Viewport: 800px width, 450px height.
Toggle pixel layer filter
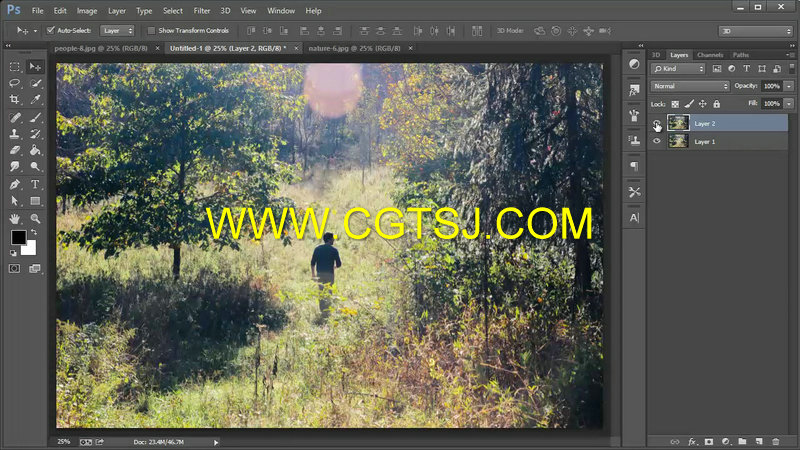coord(717,68)
